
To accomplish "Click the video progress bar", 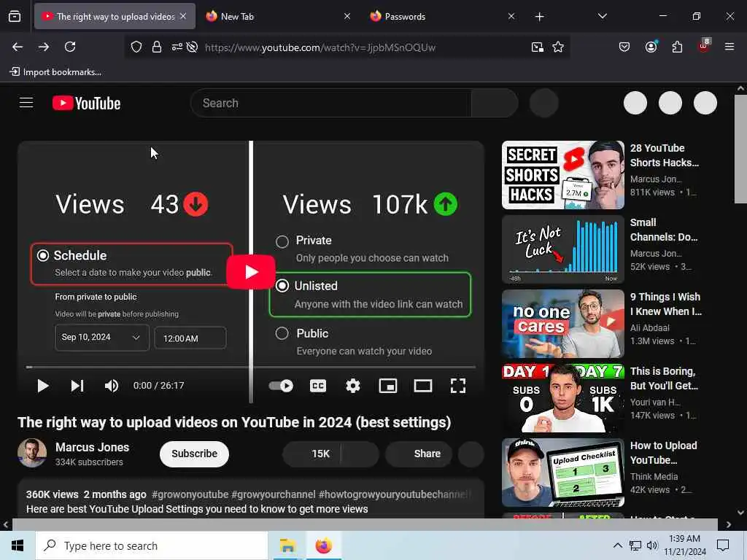I will pyautogui.click(x=251, y=367).
